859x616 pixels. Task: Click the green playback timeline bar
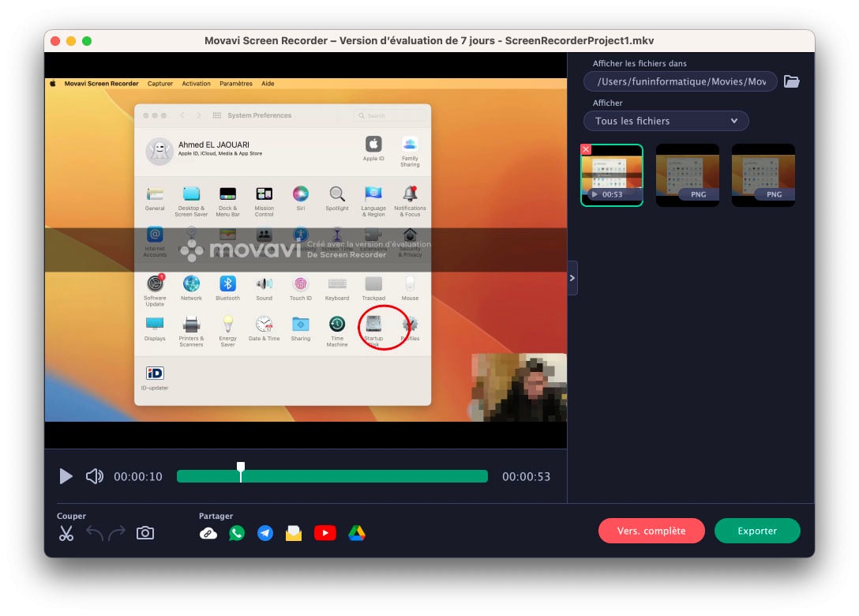pos(363,476)
